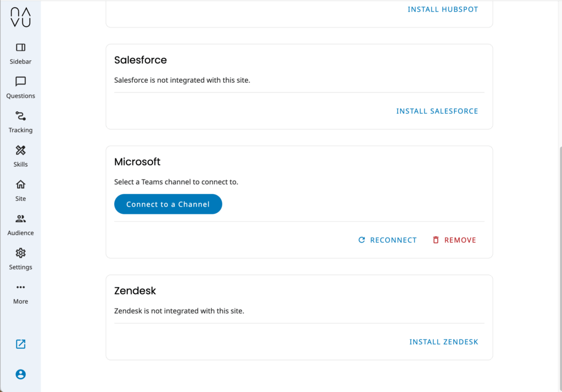Click the Salesforce card heading

tap(140, 60)
